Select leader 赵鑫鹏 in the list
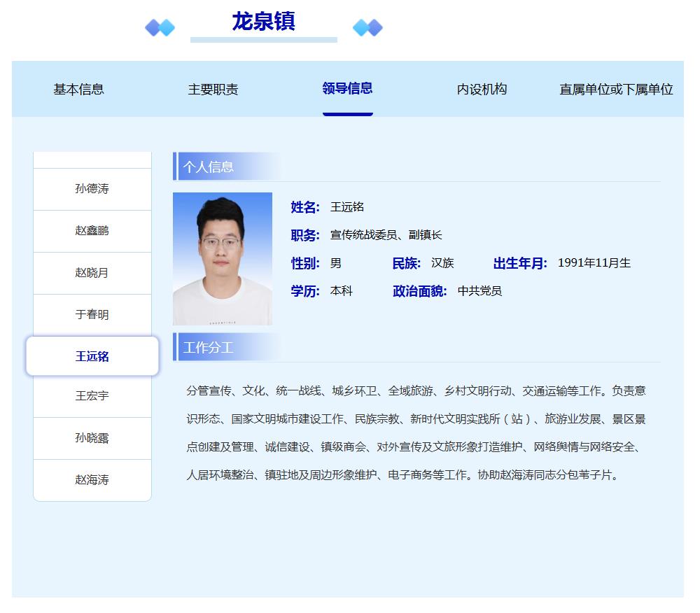Viewport: 700px width, 613px height. click(x=92, y=231)
